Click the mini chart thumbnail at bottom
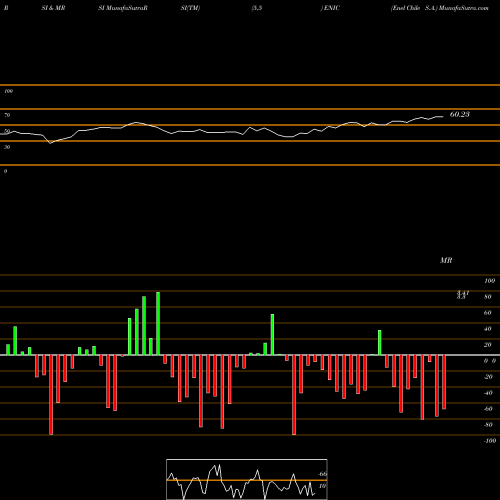Image resolution: width=500 pixels, height=500 pixels. (247, 479)
